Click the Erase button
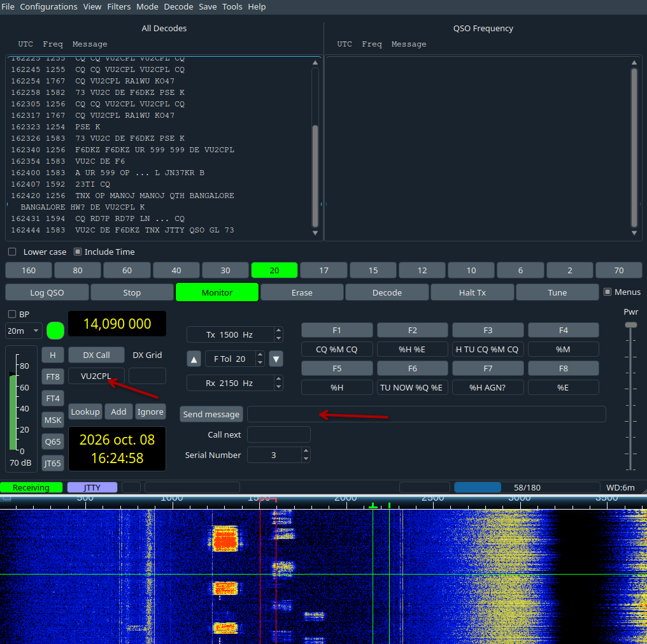The image size is (647, 644). coord(302,292)
